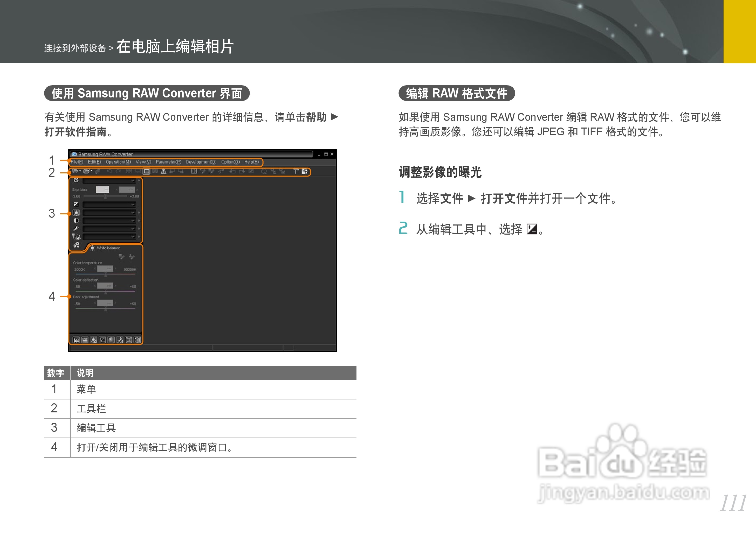Open the dropdown next to sun icon
This screenshot has height=535, width=756.
pos(133,180)
